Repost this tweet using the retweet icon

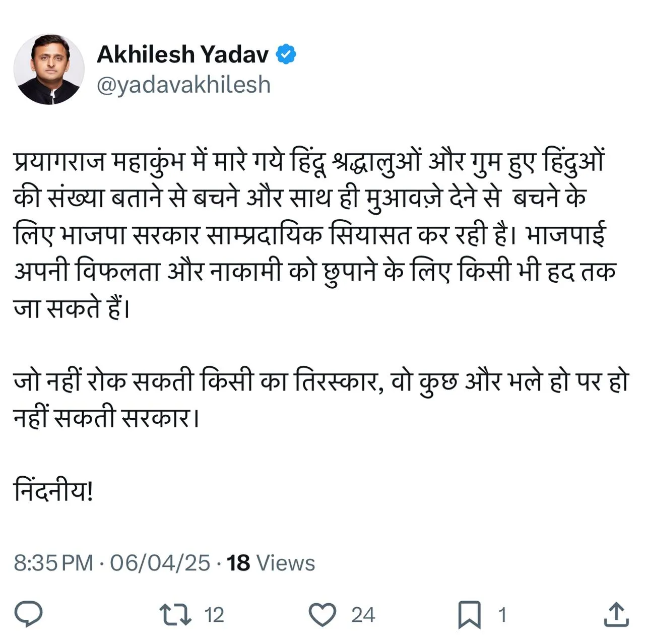click(x=175, y=615)
